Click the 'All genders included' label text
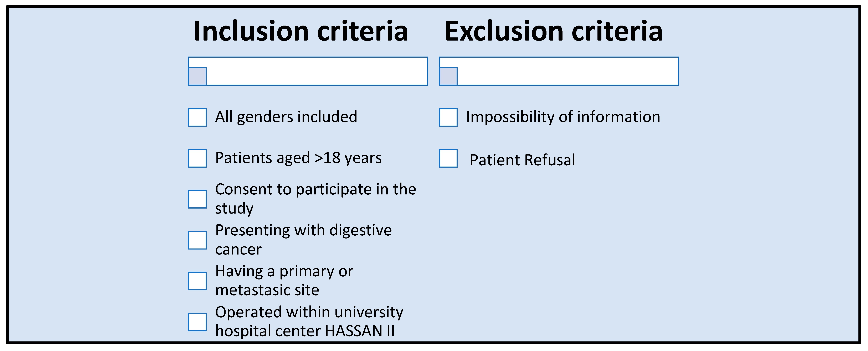868x351 pixels. point(286,117)
